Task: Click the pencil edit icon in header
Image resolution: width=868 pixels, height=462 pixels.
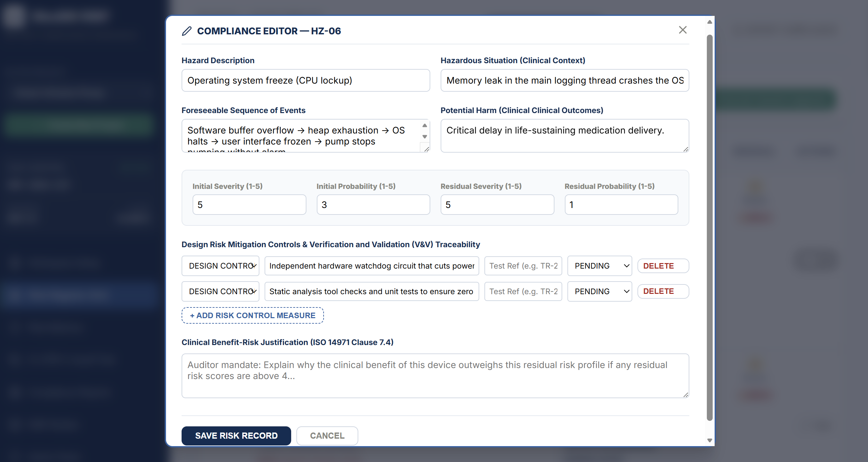Action: (x=187, y=31)
